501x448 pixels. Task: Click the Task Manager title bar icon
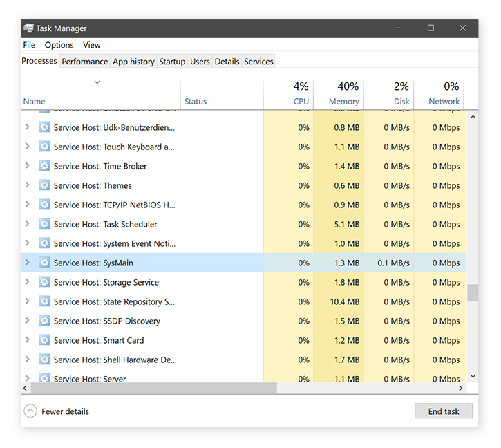tap(28, 28)
